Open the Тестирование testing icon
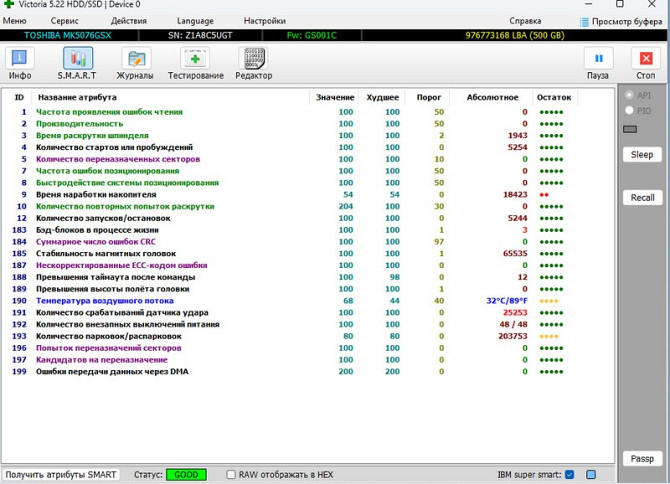This screenshot has width=670, height=484. pyautogui.click(x=195, y=59)
